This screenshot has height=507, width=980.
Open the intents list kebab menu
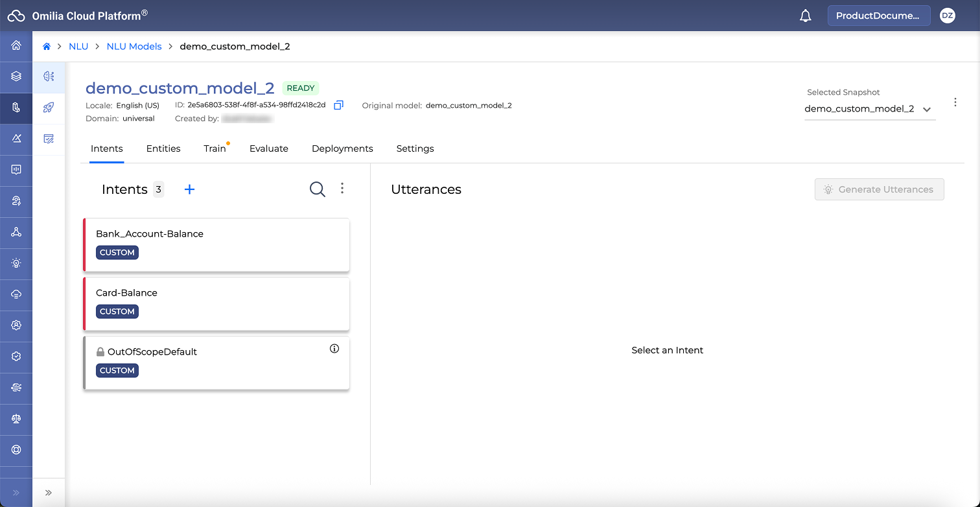[342, 189]
